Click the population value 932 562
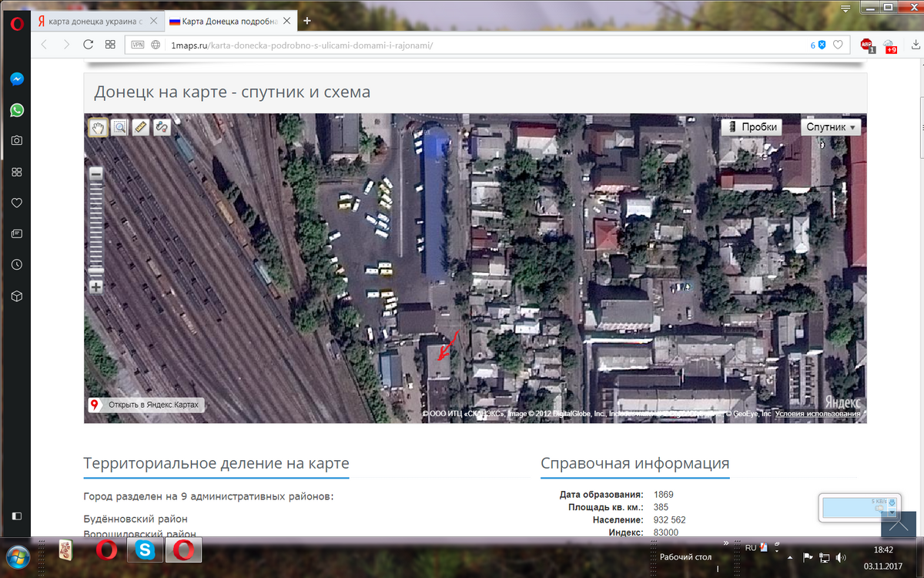The width and height of the screenshot is (924, 578). click(669, 520)
